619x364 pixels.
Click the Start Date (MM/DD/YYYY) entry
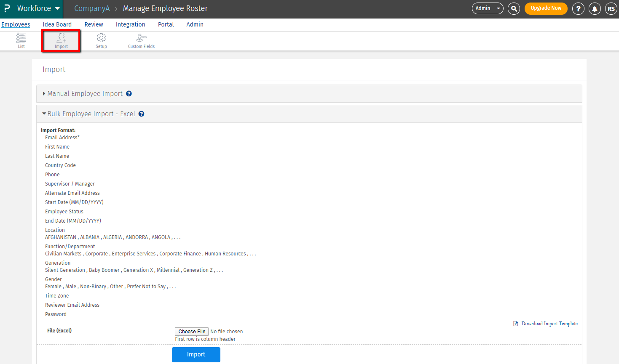point(74,202)
